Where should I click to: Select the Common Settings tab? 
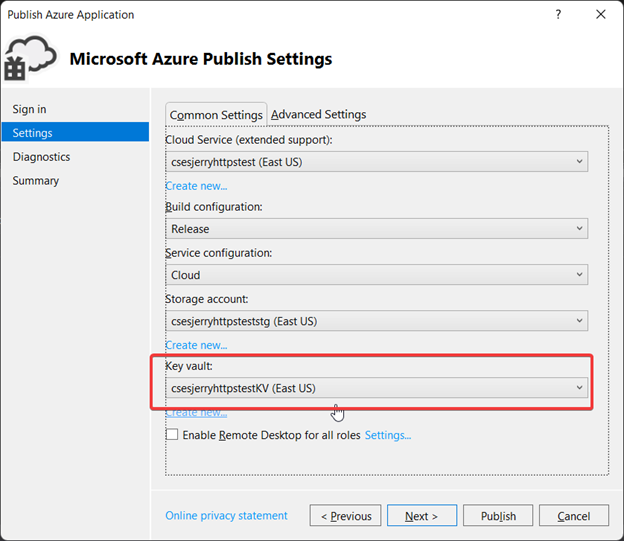(216, 115)
